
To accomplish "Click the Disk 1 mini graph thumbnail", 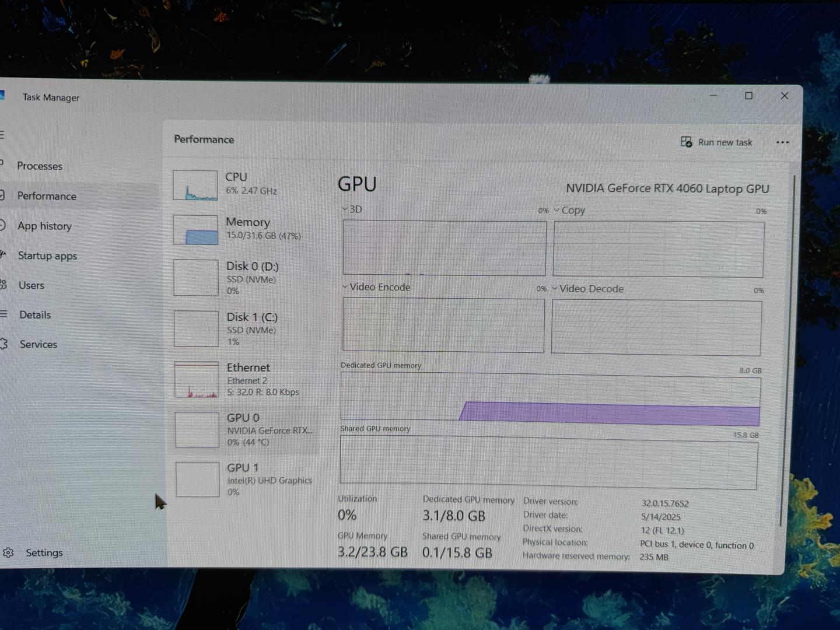I will (197, 329).
